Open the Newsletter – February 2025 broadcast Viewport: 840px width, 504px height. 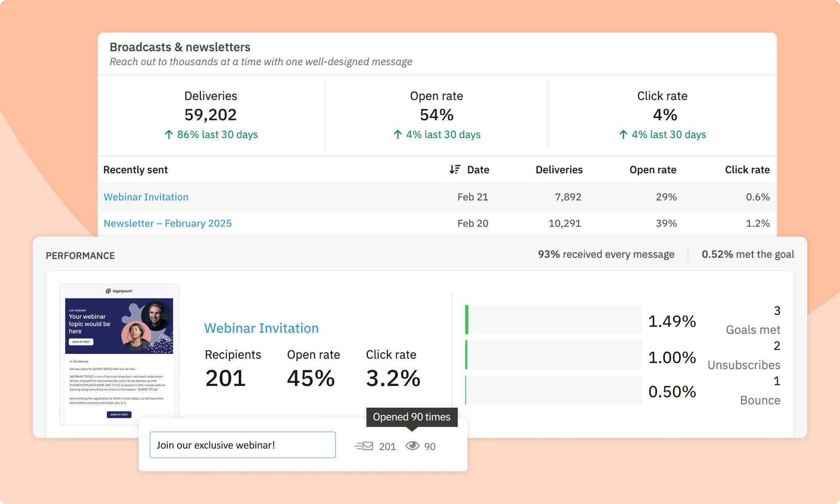click(x=168, y=223)
